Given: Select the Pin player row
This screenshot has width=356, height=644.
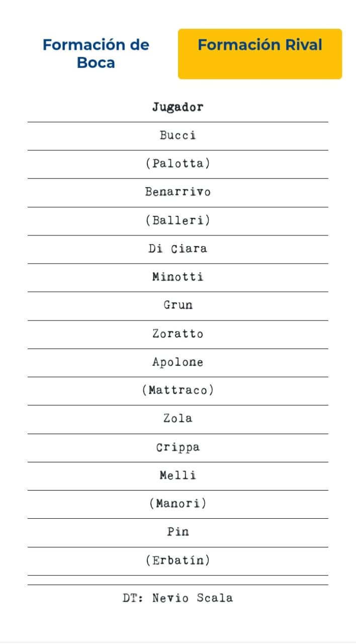Looking at the screenshot, I should pos(177,532).
